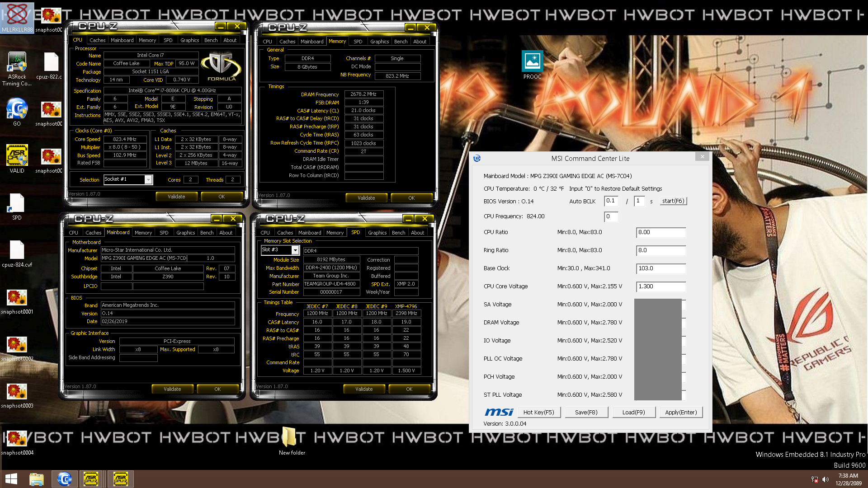Image resolution: width=868 pixels, height=488 pixels.
Task: Open snaphsot0001 image icon
Action: click(x=17, y=301)
